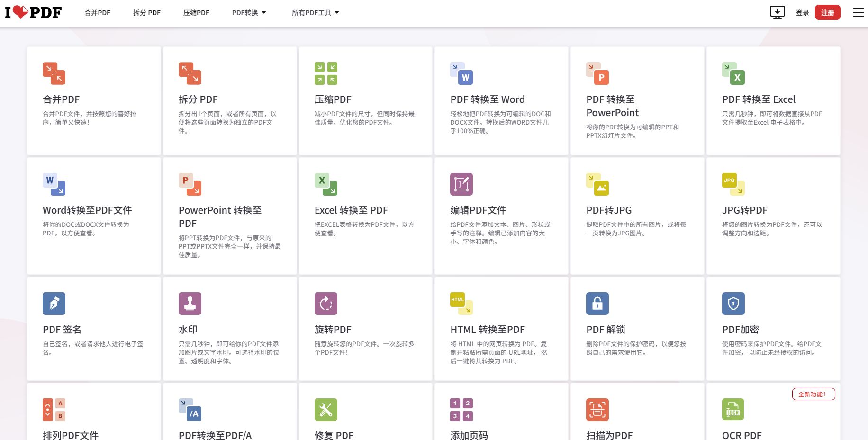Open the 拆分 PDF card title
868x440 pixels.
click(x=198, y=99)
